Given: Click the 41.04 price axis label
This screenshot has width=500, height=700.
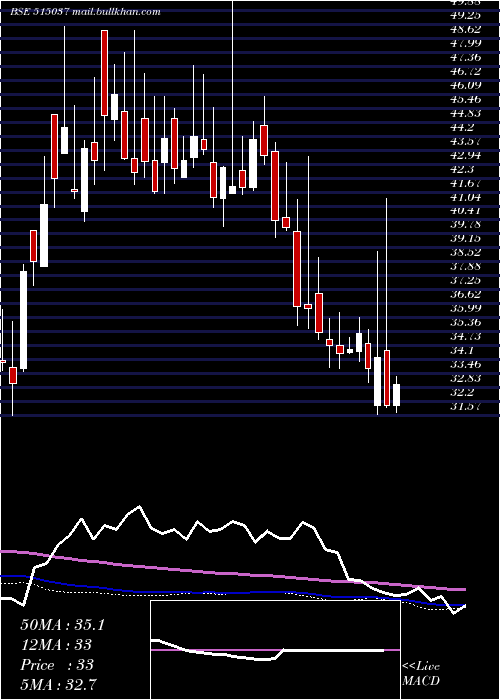Looking at the screenshot, I should point(465,197).
